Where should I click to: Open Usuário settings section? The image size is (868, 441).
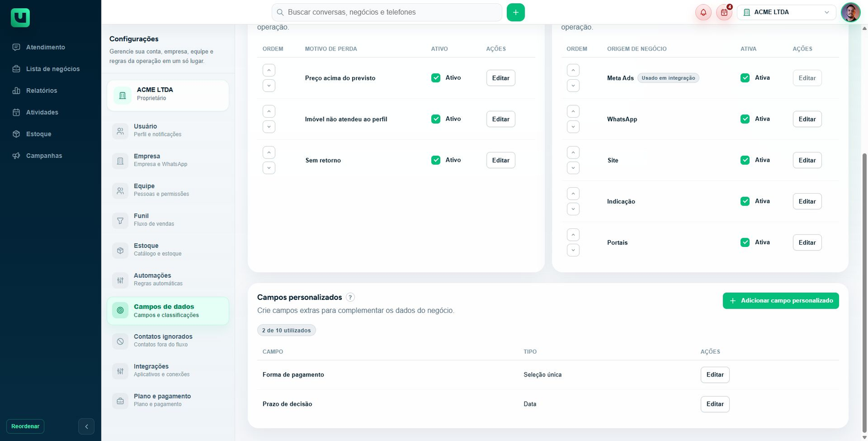(168, 130)
